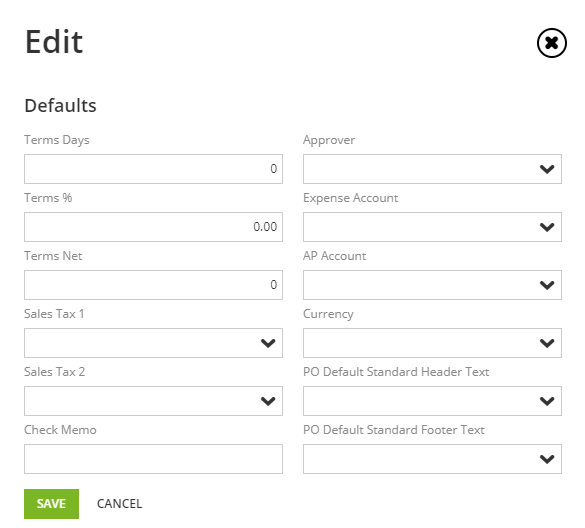The height and width of the screenshot is (528, 585).
Task: Click the green SAVE button
Action: click(51, 504)
